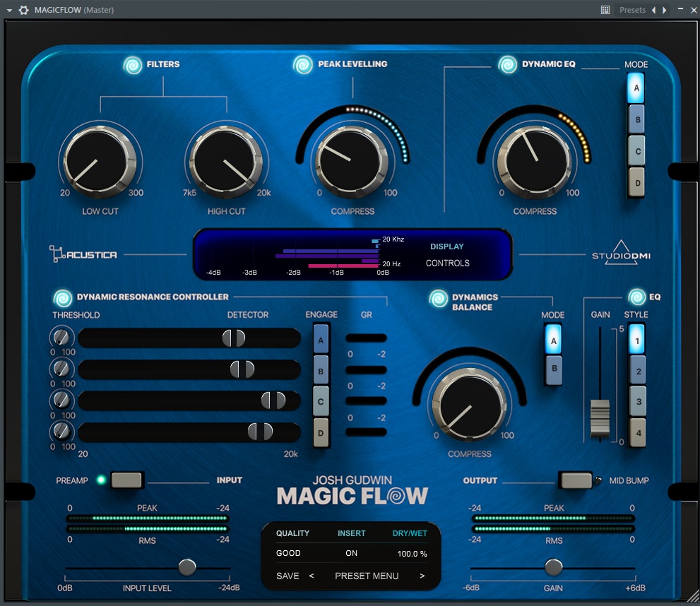Click band C detector frequency handle
The width and height of the screenshot is (700, 606).
[x=273, y=400]
